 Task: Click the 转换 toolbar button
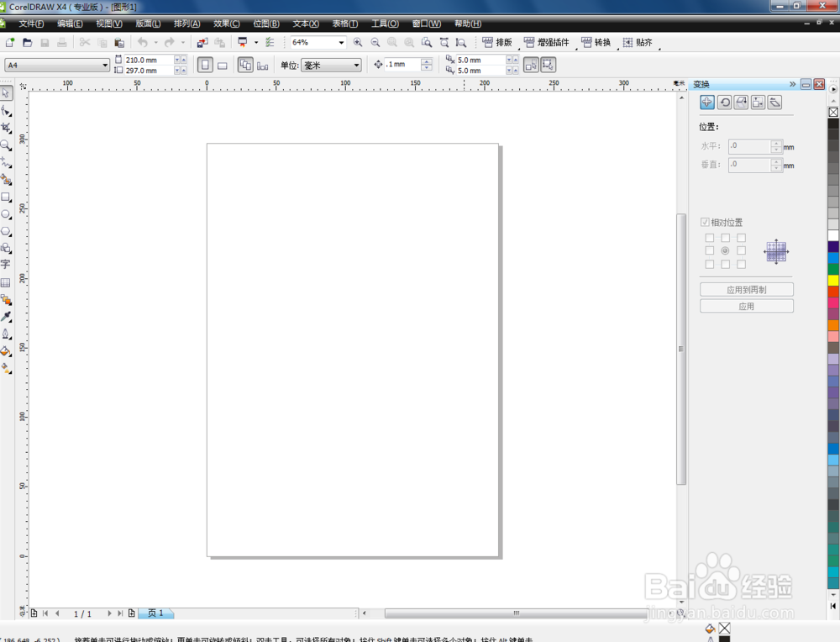coord(596,42)
